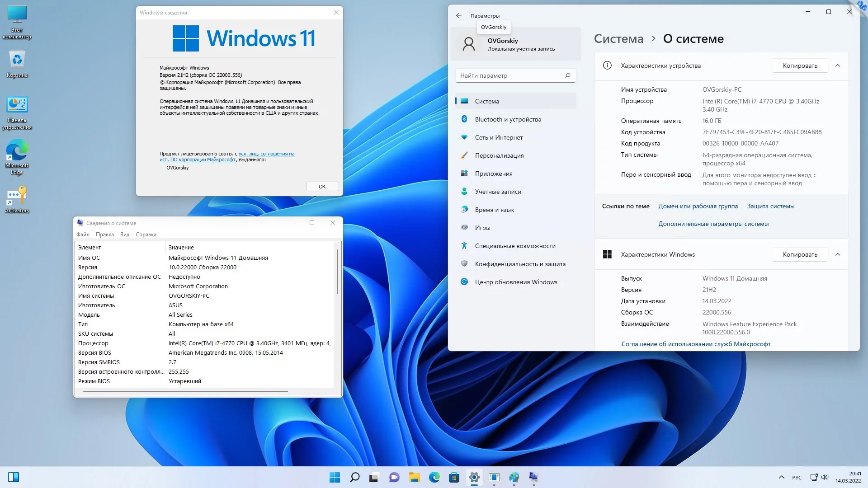Click Копировать for device characteristics
Image resolution: width=868 pixels, height=488 pixels.
click(x=800, y=66)
